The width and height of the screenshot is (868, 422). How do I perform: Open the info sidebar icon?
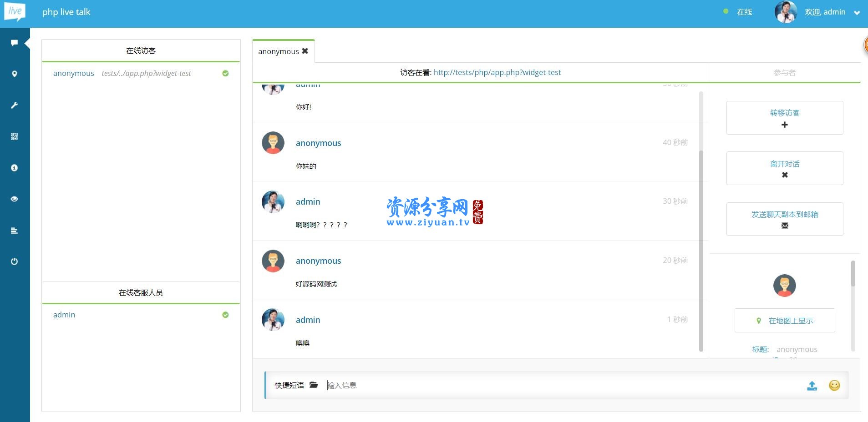pos(15,168)
